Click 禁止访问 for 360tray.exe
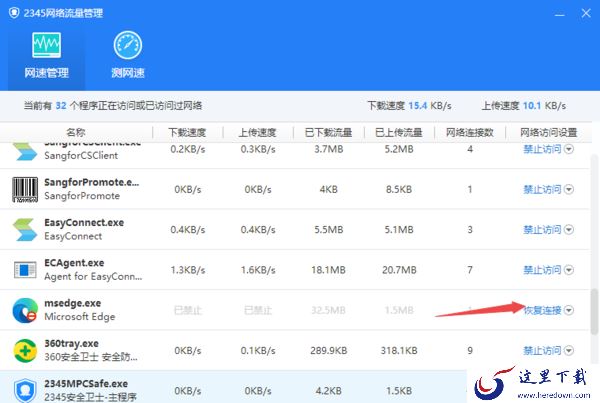 click(542, 350)
